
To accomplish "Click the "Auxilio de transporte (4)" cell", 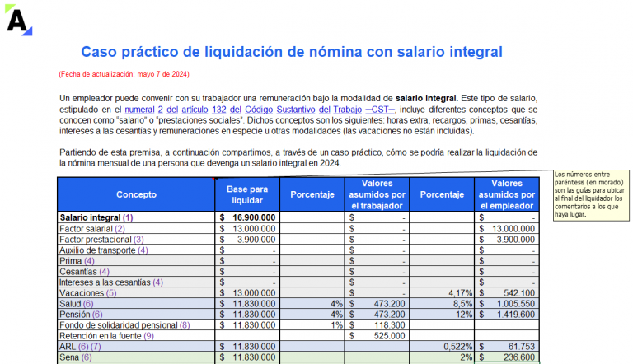I will (x=136, y=250).
